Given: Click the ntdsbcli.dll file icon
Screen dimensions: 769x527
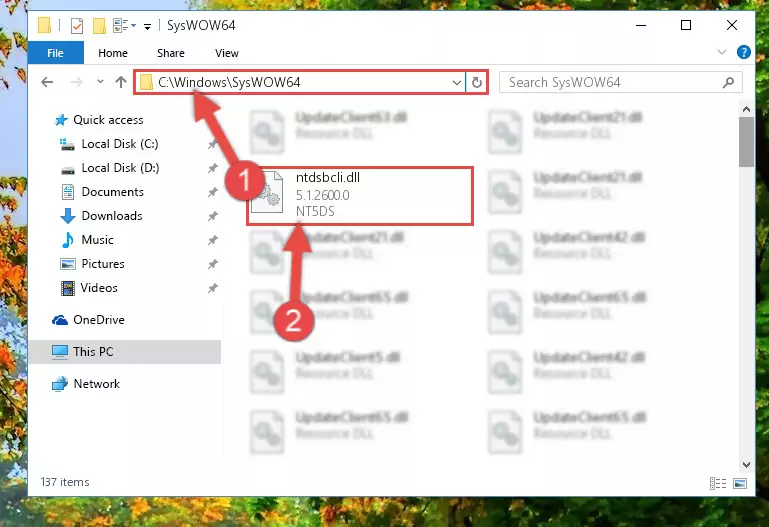Looking at the screenshot, I should [x=268, y=192].
